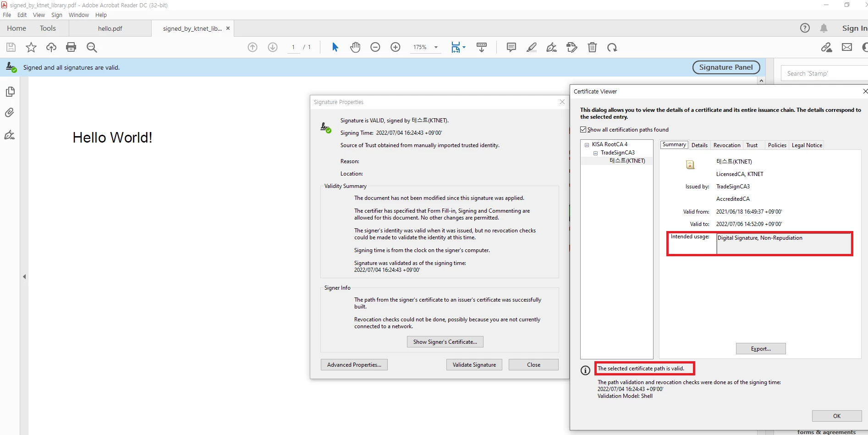Go to next page arrow
Viewport: 868px width, 435px height.
[273, 47]
